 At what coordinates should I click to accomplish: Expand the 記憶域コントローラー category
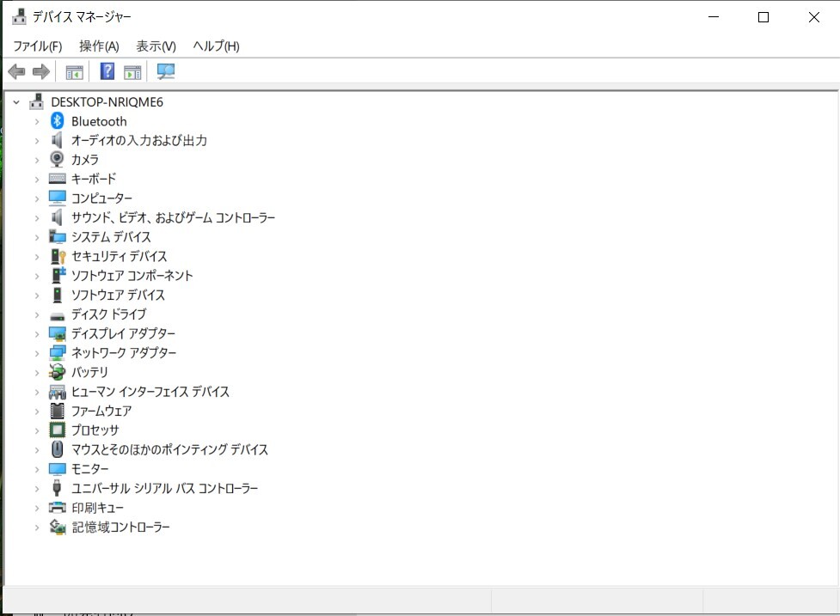pos(37,528)
